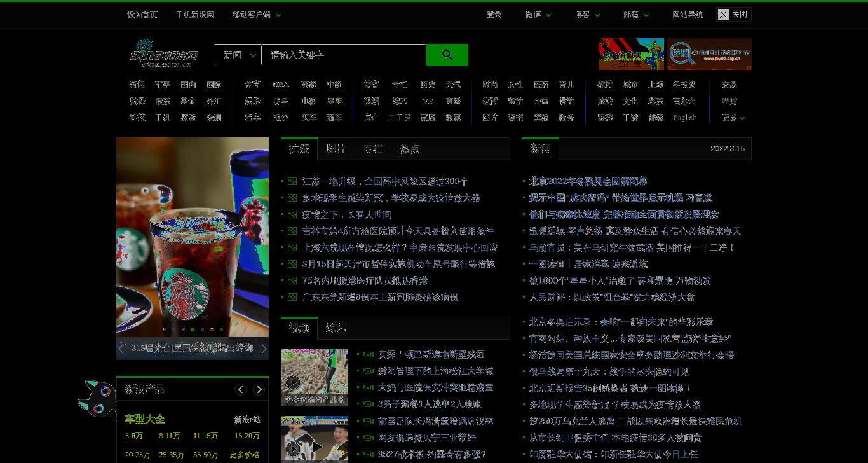The width and height of the screenshot is (868, 463).
Task: Click the black cat mascot icon
Action: pyautogui.click(x=97, y=399)
